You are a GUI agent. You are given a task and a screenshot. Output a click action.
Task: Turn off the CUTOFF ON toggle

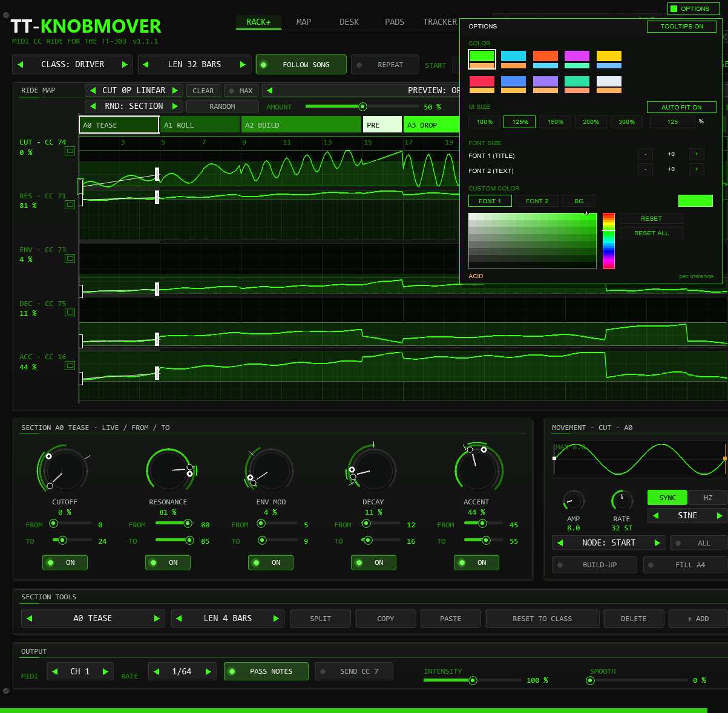(65, 563)
